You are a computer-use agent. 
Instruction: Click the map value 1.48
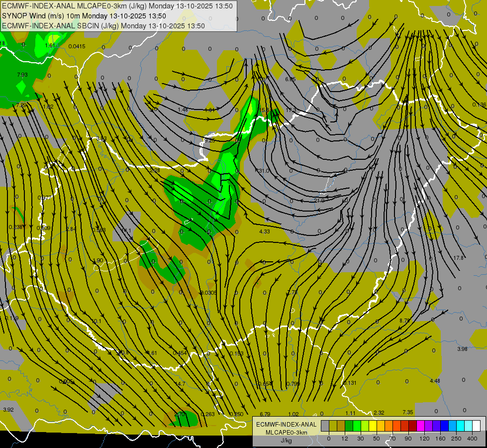pyautogui.click(x=183, y=110)
